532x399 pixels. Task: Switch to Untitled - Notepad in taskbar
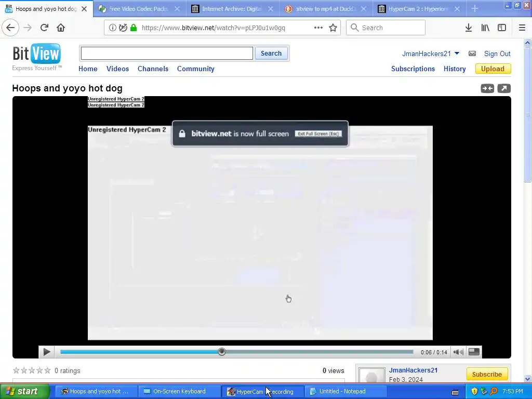click(345, 391)
